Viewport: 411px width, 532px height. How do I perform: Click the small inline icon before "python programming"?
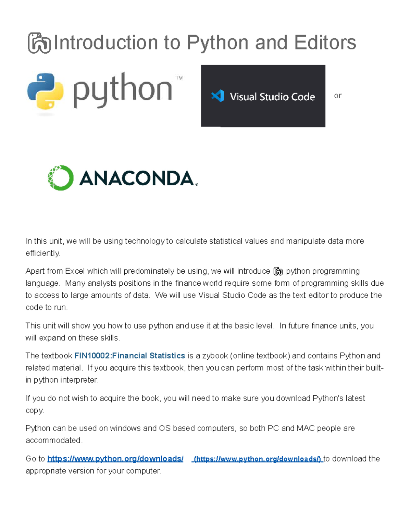pos(278,272)
